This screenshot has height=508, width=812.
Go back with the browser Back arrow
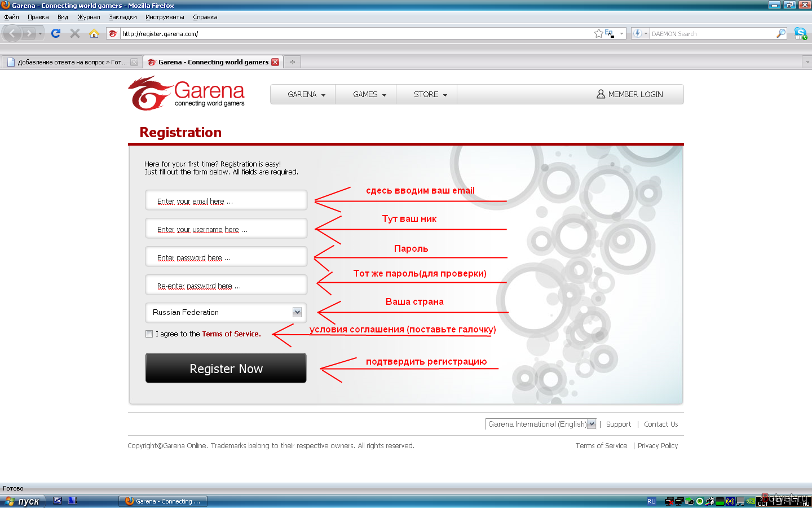click(12, 33)
